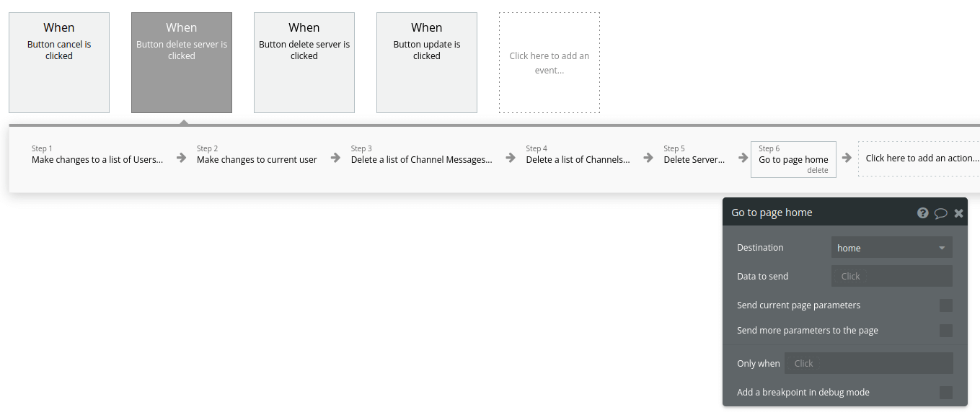Image resolution: width=980 pixels, height=420 pixels.
Task: Click the arrow between Step 3 and Step 4
Action: (510, 158)
